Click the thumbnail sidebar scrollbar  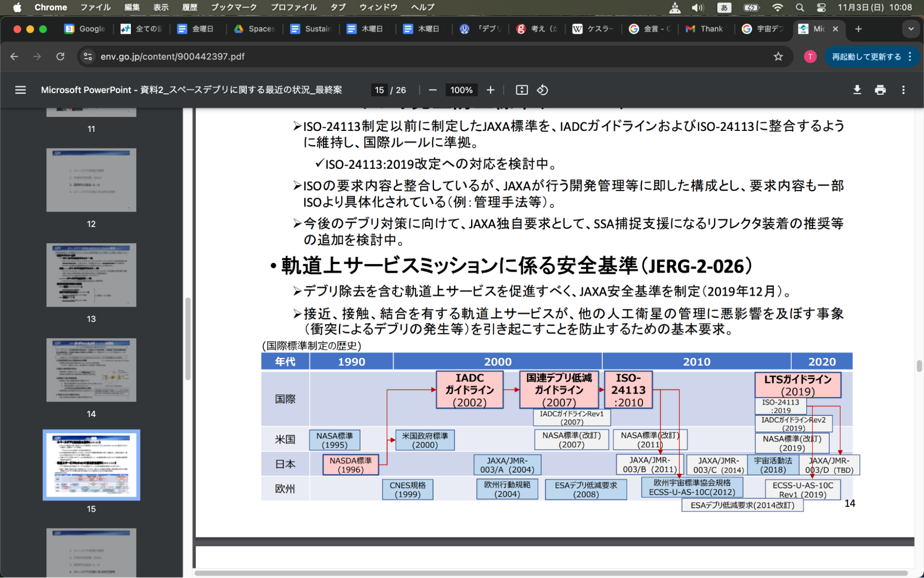pos(188,339)
